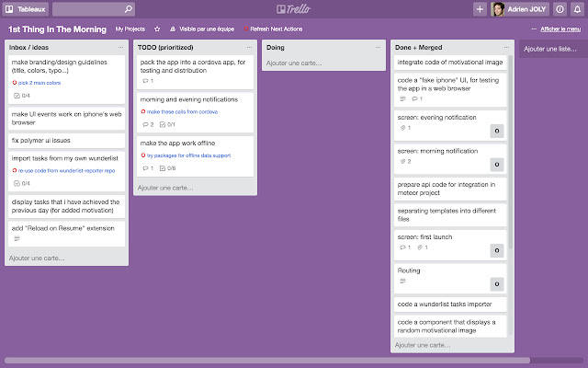Click the red Refresh Next Actions icon
This screenshot has height=368, width=588.
246,29
